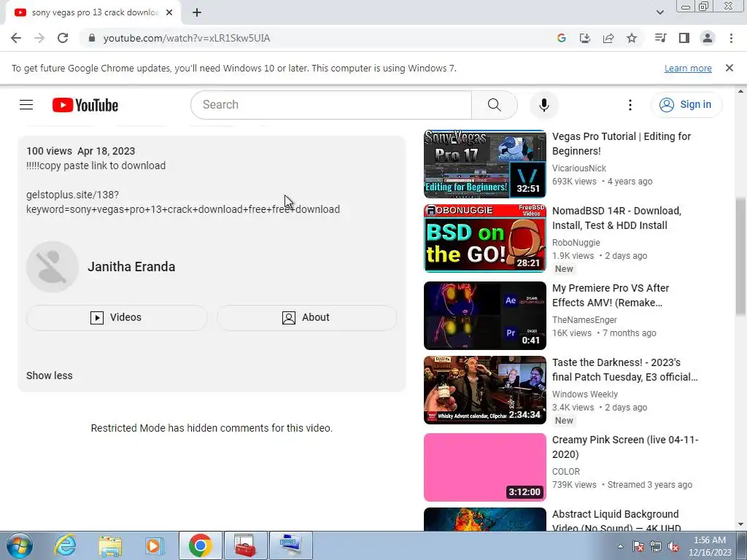The image size is (747, 560).
Task: Click the Google icon in address bar
Action: coord(562,38)
